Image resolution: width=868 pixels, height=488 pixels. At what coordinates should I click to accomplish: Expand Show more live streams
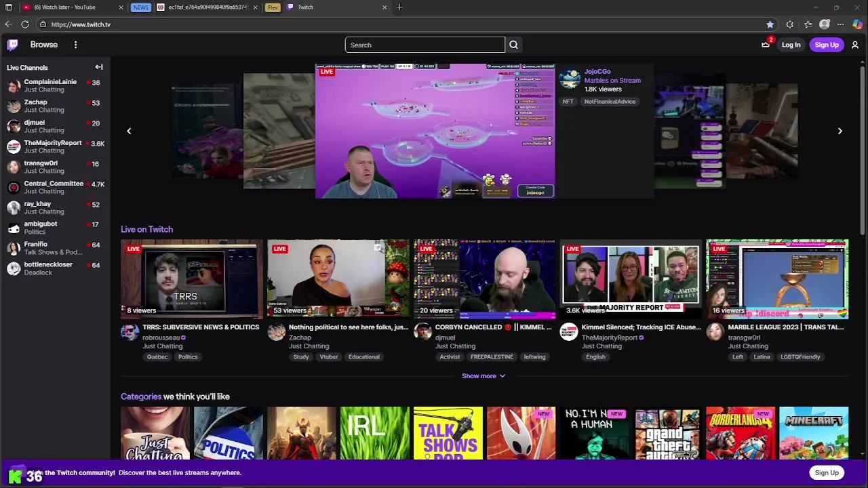coord(484,376)
